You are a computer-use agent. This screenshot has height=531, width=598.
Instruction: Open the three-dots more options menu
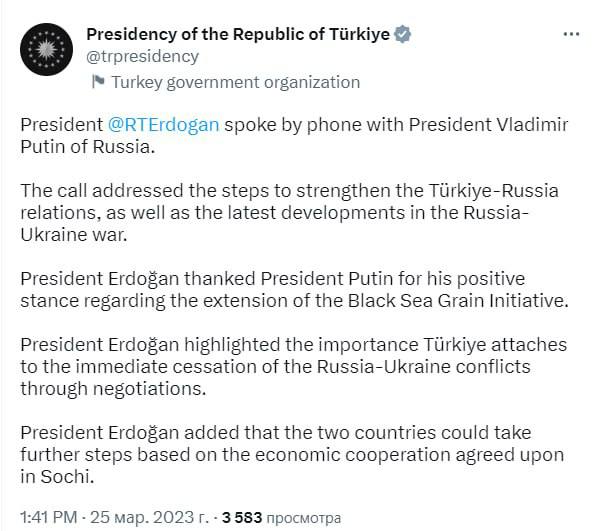571,34
